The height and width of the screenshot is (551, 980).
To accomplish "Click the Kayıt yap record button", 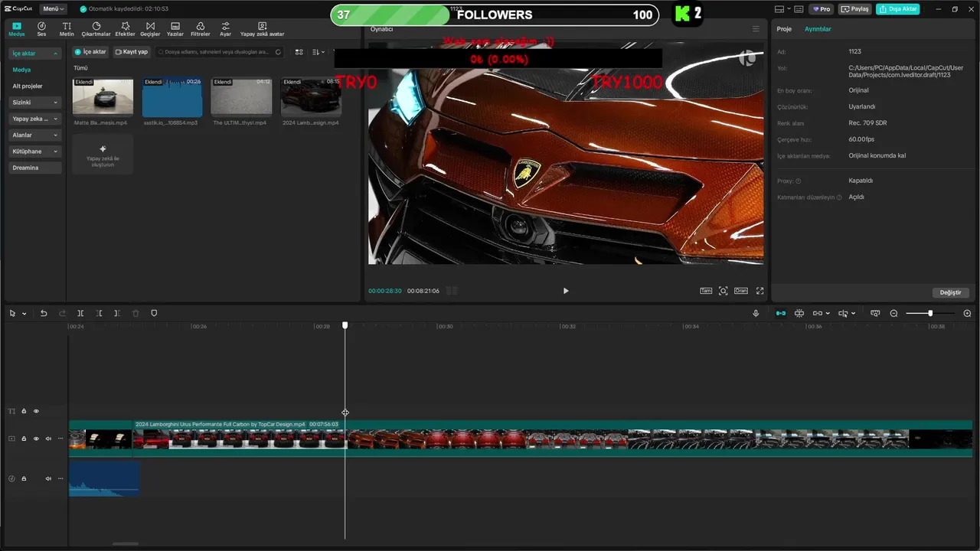I will [x=132, y=52].
